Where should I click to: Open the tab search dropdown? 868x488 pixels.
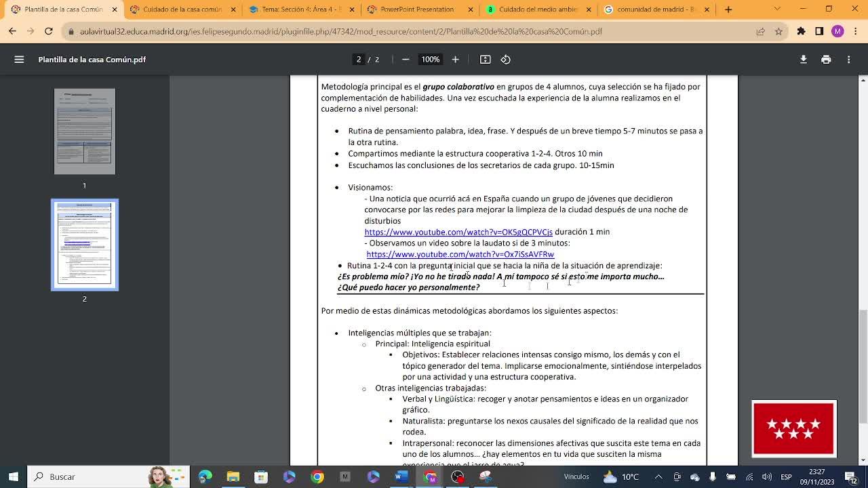[777, 9]
